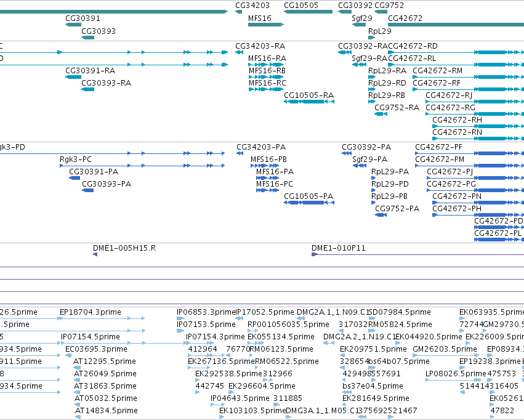Viewport: 524px width, 420px height.
Task: Click the MFS16-PC protein label
Action: 275,184
